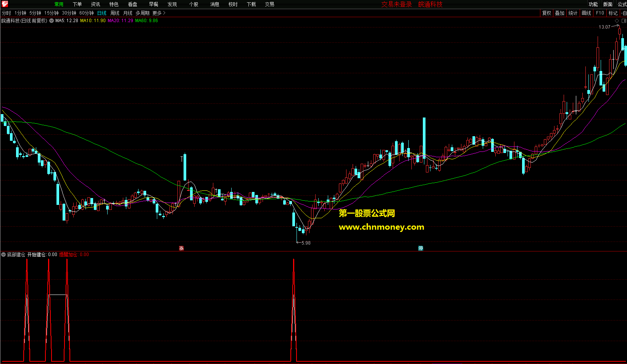The height and width of the screenshot is (364, 627).
Task: Click the 涨 marker on the timeline
Action: tap(182, 248)
